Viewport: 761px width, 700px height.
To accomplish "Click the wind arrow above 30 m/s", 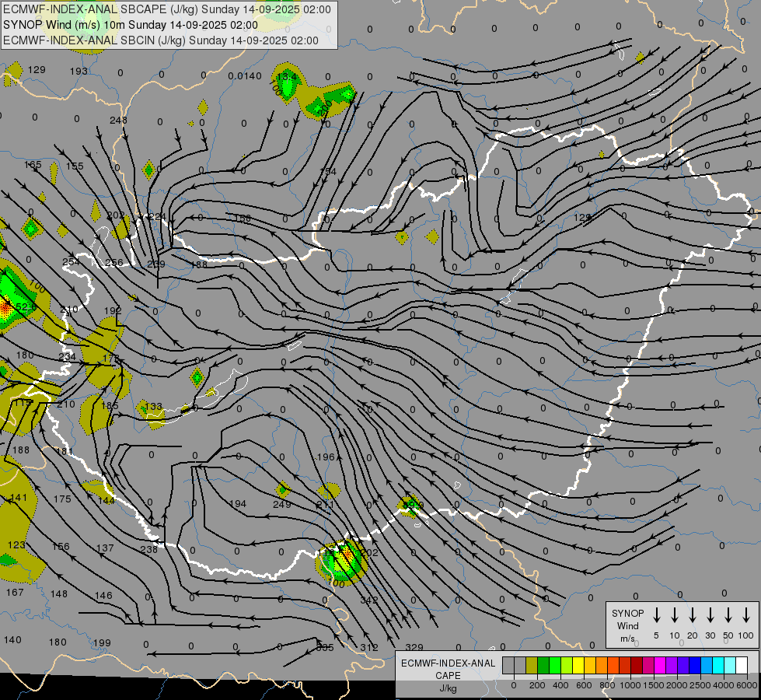I will click(710, 615).
